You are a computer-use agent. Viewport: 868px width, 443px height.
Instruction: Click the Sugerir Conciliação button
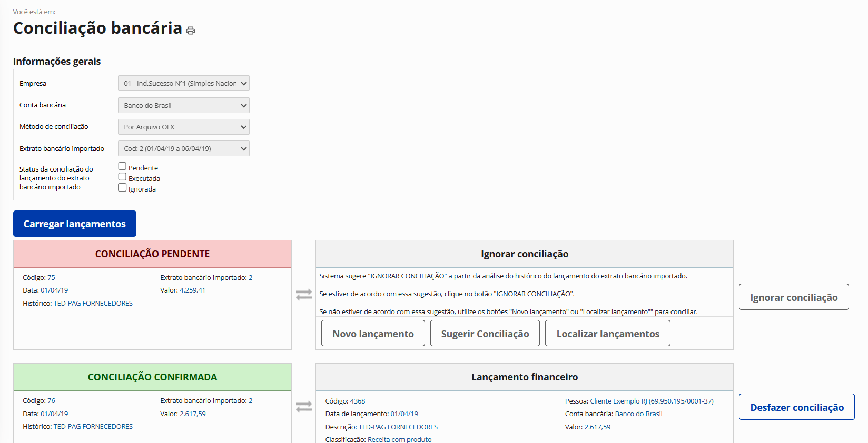pyautogui.click(x=485, y=334)
